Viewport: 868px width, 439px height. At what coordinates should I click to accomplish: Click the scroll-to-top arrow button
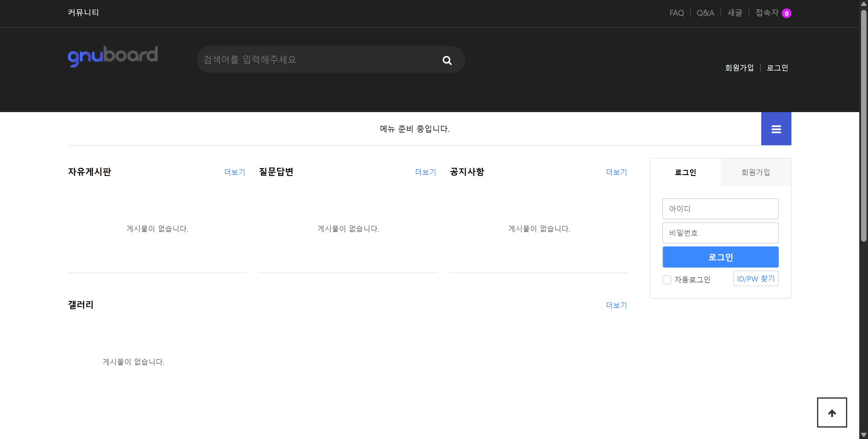coord(832,413)
